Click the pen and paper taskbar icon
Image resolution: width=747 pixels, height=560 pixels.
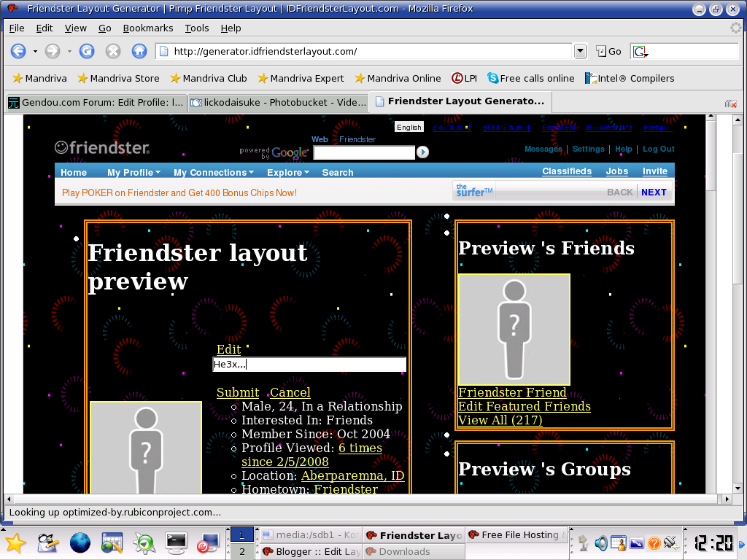(x=47, y=542)
